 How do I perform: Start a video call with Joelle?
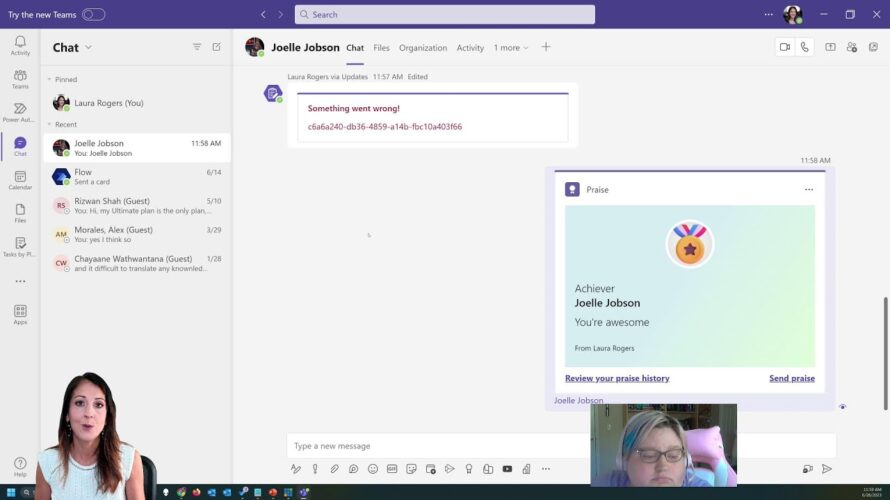pos(784,47)
